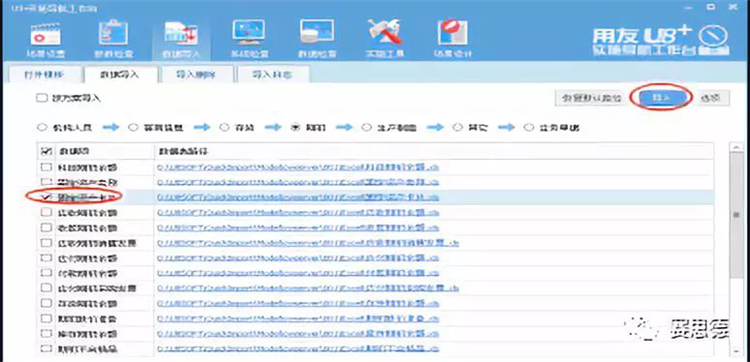
Task: Select the 数据导入 icon with red arrows
Action: (x=181, y=33)
